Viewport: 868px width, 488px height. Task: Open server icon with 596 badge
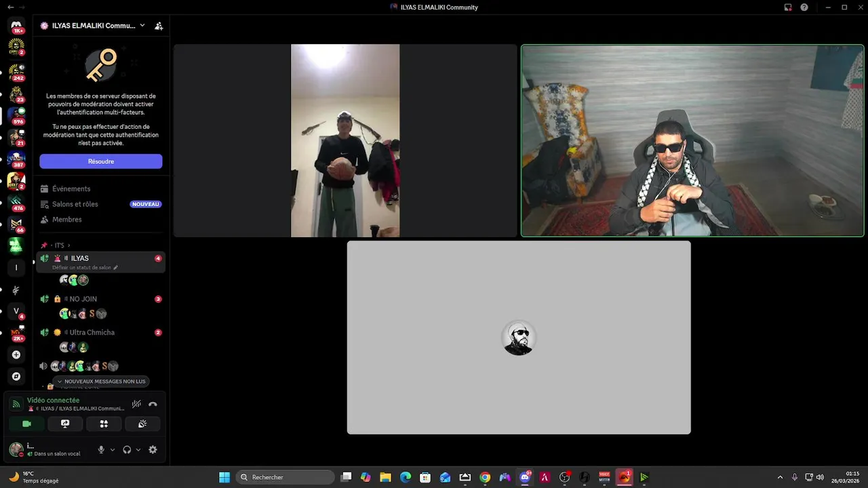[16, 115]
